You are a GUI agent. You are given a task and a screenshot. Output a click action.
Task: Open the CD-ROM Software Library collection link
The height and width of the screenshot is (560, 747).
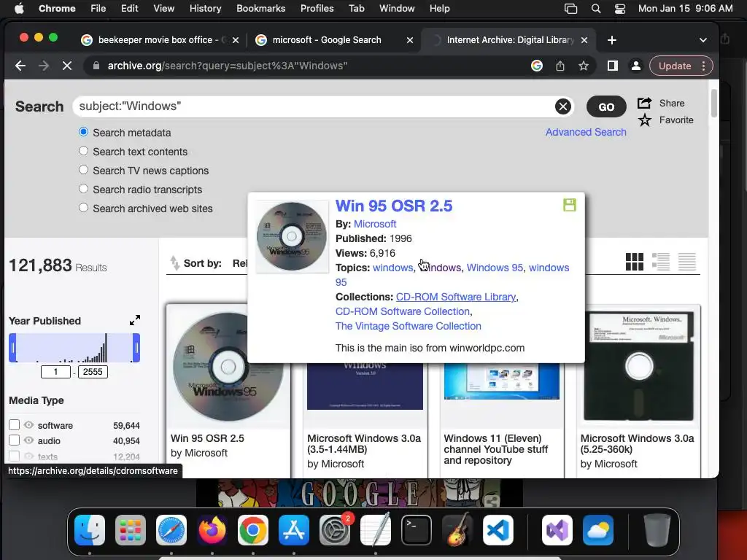[456, 297]
